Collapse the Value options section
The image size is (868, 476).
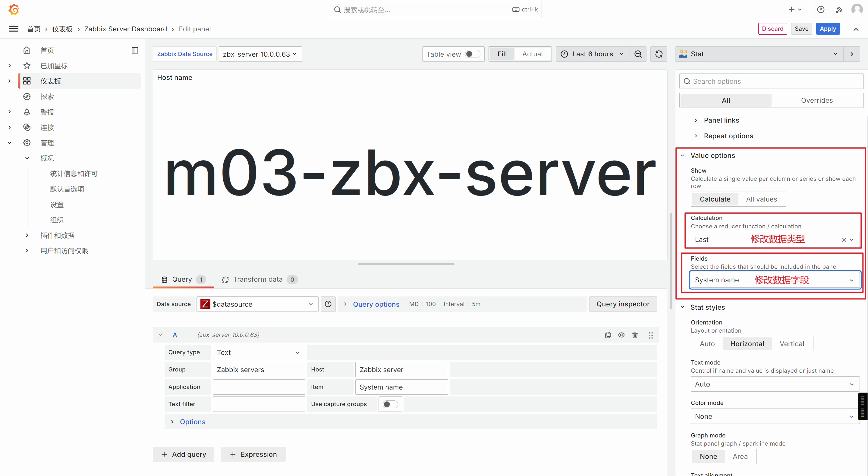(x=713, y=155)
